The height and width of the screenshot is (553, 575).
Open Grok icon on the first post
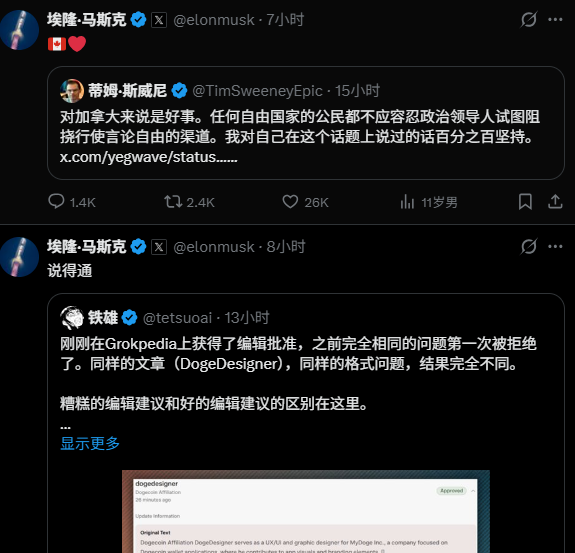(x=529, y=19)
